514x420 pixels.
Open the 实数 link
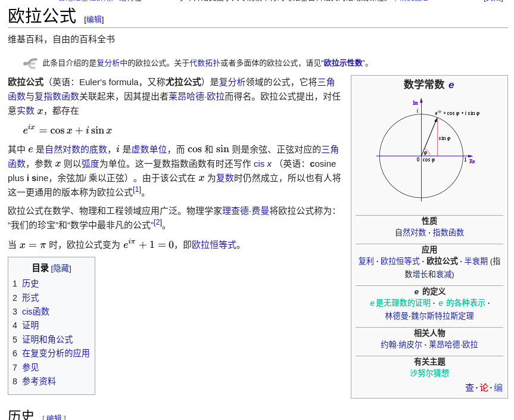26,111
